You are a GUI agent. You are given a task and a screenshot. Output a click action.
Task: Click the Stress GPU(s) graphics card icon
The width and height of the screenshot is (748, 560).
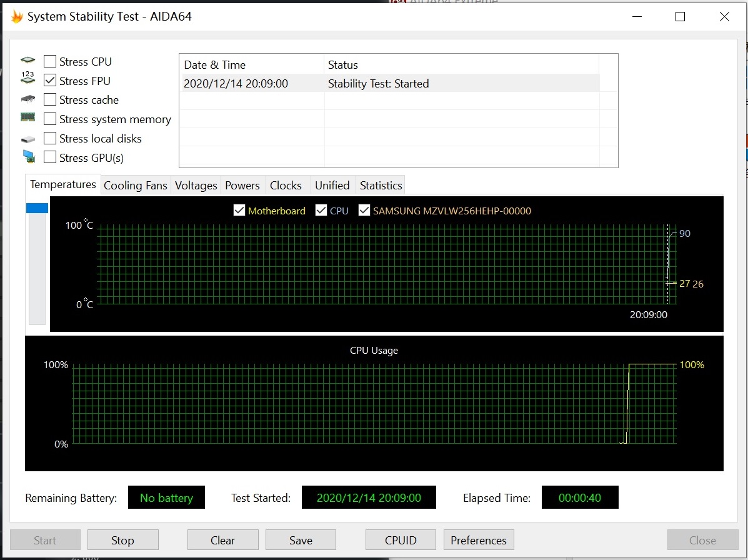point(27,157)
